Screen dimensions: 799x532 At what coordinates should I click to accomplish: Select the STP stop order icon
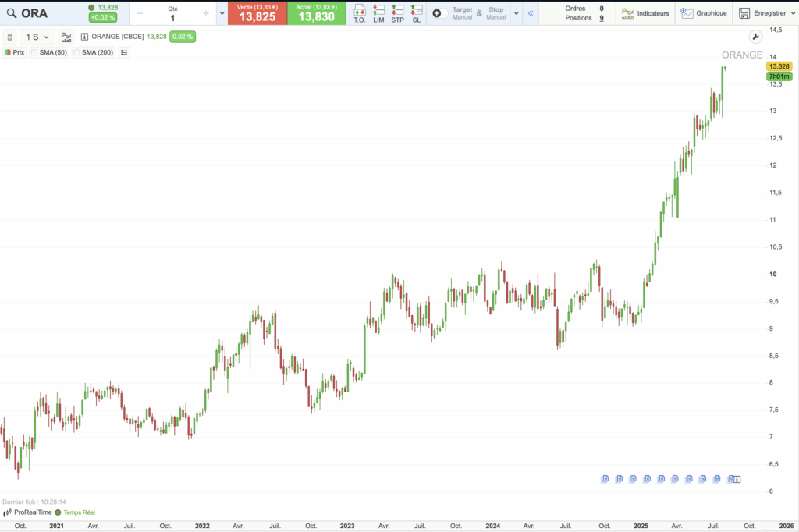pos(397,13)
